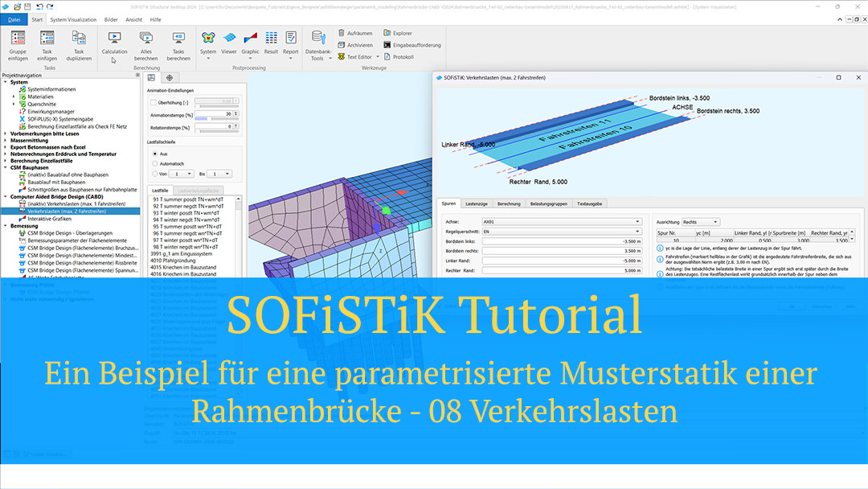Select Interaktive Grafiken in project tree
This screenshot has width=868, height=489.
point(51,218)
